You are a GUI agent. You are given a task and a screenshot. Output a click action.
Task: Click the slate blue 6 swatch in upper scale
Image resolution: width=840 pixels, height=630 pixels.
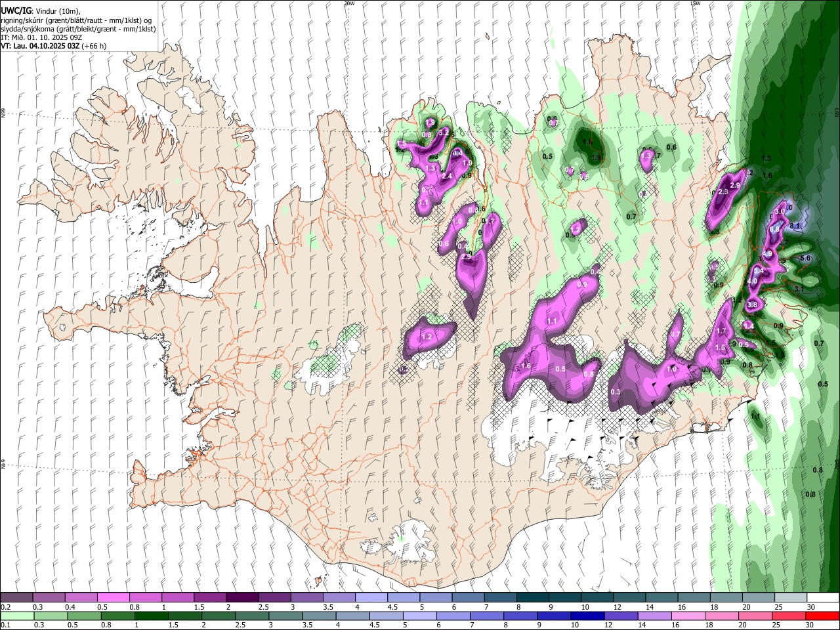[x=468, y=598]
